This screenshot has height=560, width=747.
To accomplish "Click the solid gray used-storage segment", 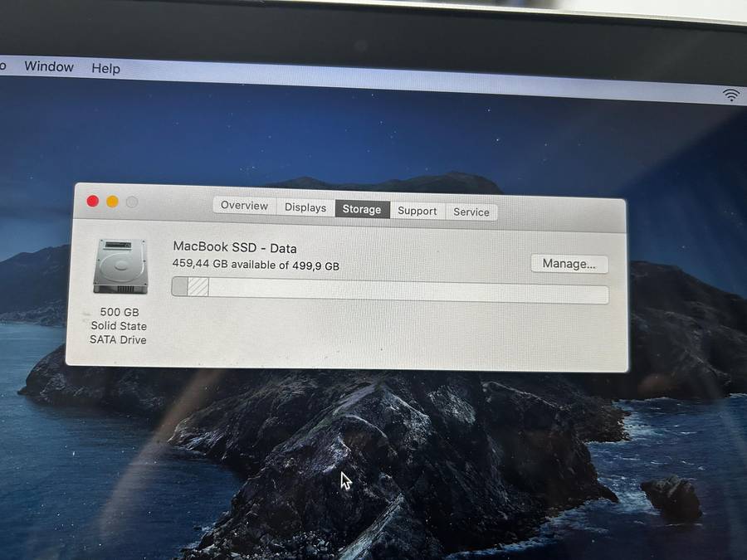I will pos(179,287).
